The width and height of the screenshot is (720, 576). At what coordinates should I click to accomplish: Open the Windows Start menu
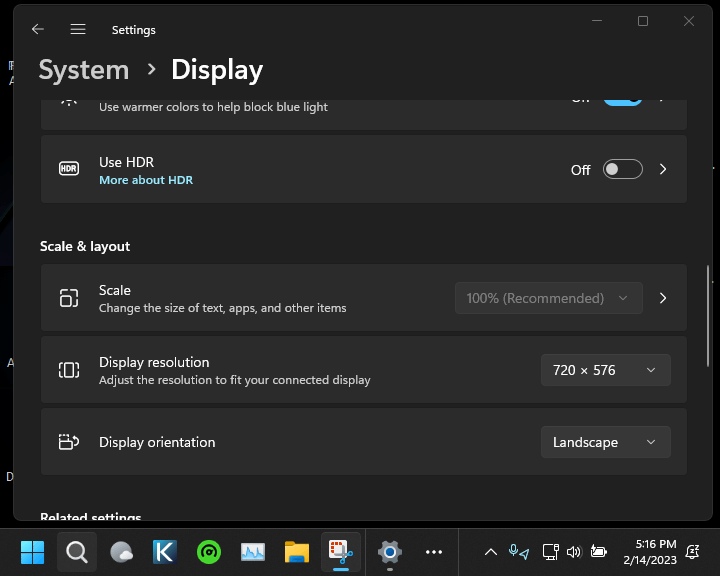pyautogui.click(x=32, y=551)
